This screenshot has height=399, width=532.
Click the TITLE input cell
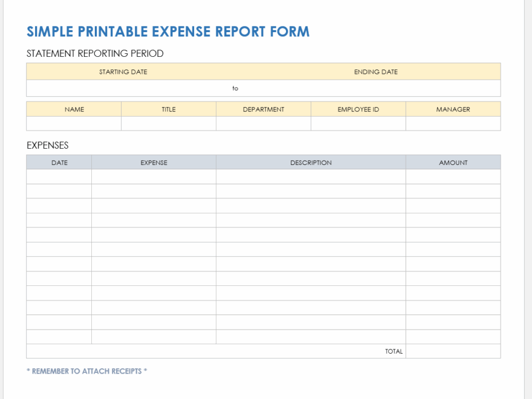click(x=168, y=123)
